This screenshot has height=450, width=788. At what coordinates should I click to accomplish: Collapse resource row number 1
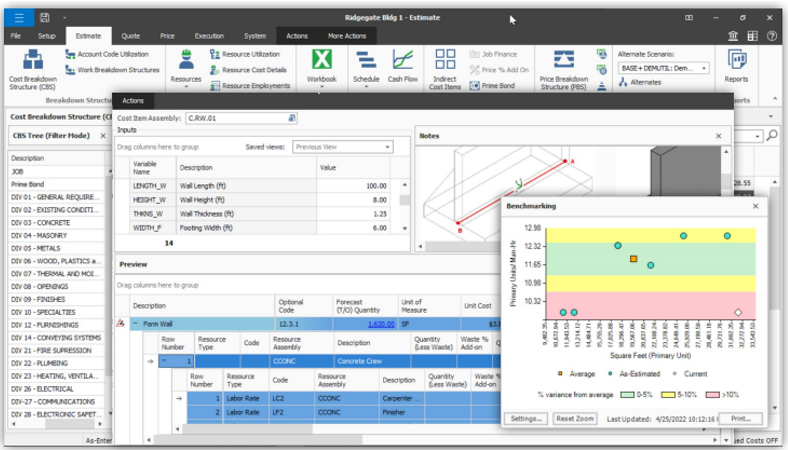(x=165, y=361)
